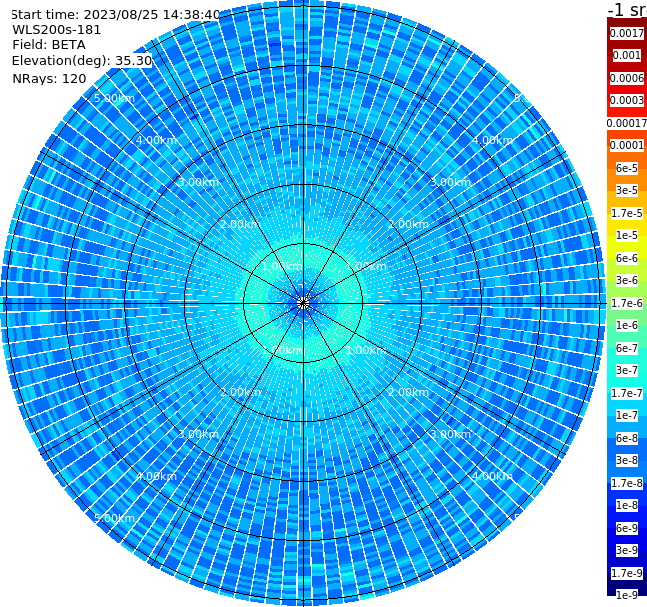The image size is (647, 607).
Task: Select the 1.7e-7 colorbar value
Action: tap(627, 393)
